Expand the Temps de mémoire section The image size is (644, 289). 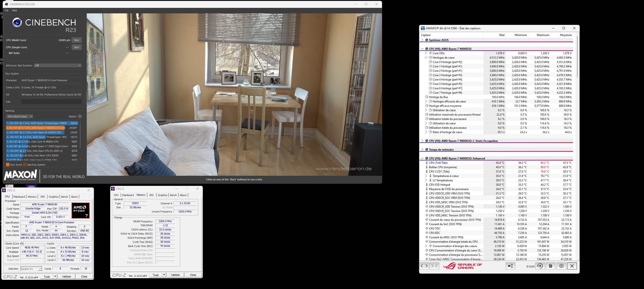[x=422, y=149]
